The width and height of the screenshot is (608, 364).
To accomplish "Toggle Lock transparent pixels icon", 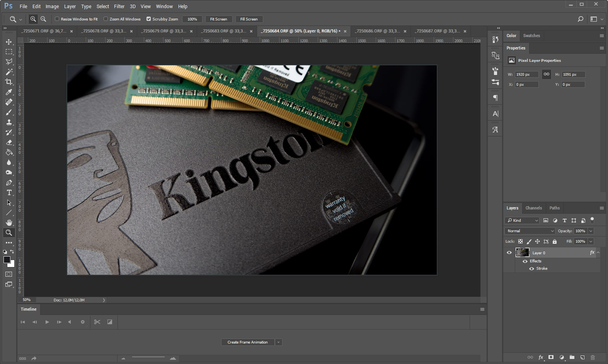I will coord(520,242).
